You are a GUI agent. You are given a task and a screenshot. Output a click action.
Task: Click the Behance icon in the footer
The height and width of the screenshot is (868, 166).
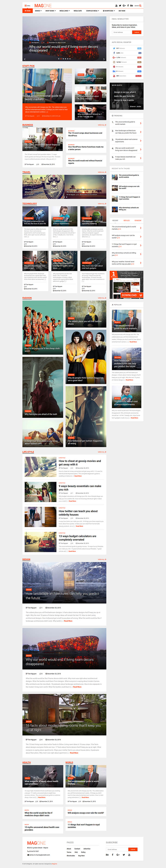coord(107,854)
